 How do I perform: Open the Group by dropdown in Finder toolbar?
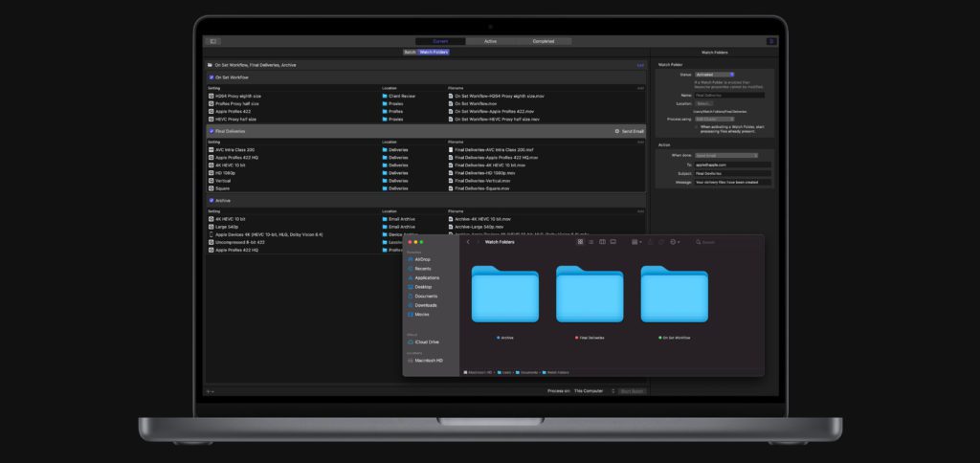636,242
